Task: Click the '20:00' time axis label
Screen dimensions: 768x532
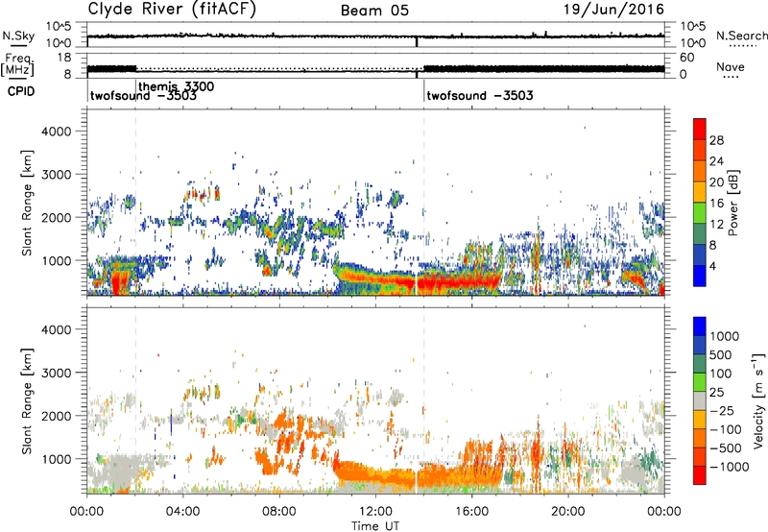Action: pos(567,512)
